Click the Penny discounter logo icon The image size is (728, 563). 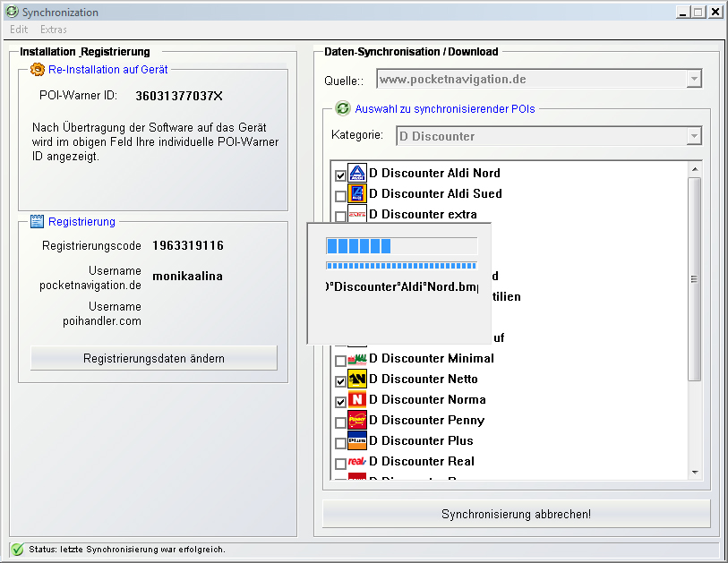[x=357, y=421]
